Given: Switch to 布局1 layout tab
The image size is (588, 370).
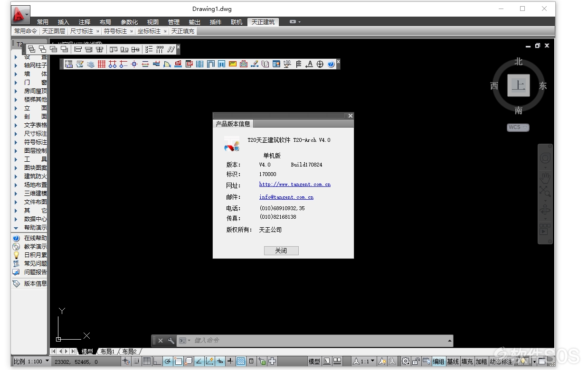Looking at the screenshot, I should [x=107, y=351].
